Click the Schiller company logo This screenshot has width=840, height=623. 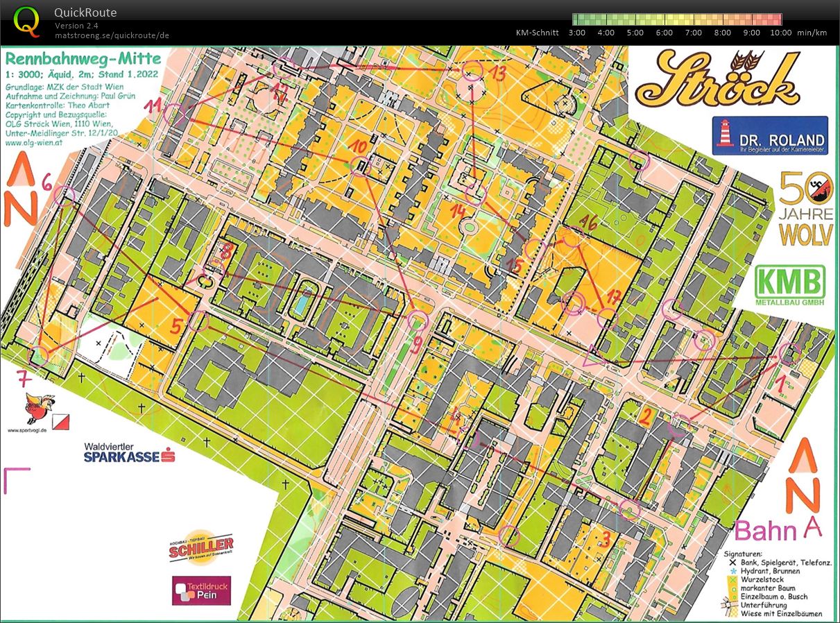[200, 547]
